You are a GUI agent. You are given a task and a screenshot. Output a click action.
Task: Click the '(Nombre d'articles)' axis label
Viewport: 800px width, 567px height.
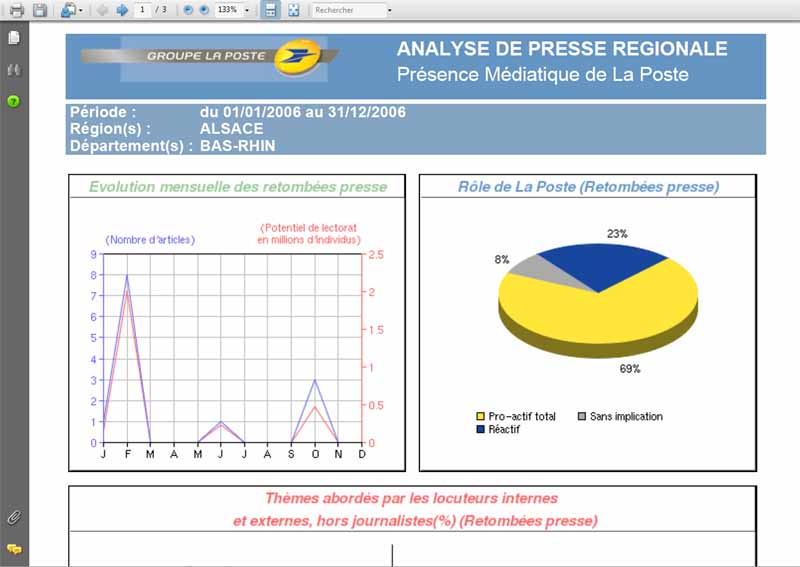click(x=150, y=240)
